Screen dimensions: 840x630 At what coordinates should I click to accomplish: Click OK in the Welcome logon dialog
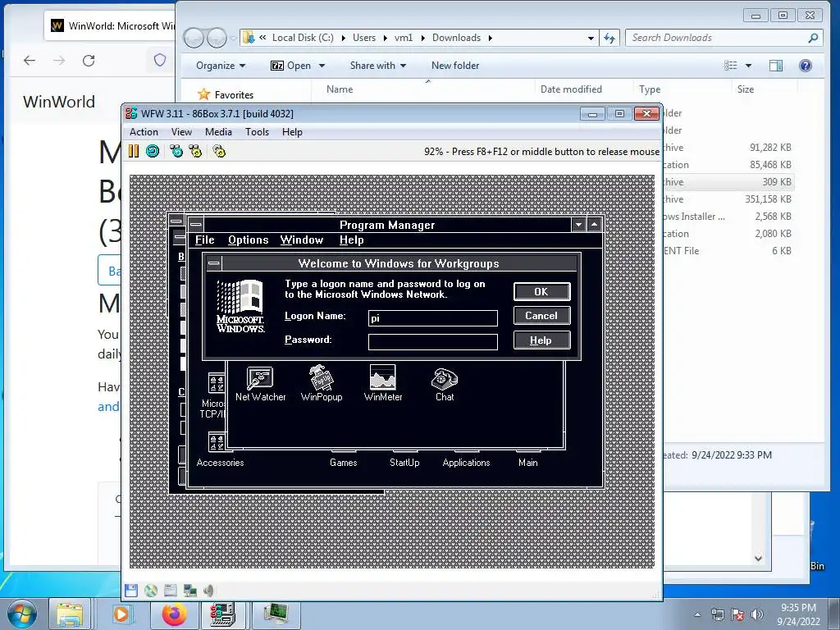coord(541,291)
